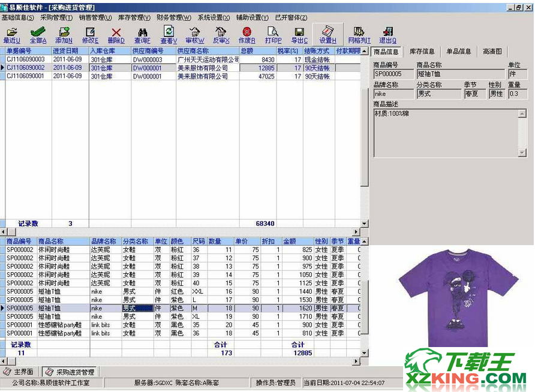
Task: Void the order with 作废R icon
Action: pyautogui.click(x=247, y=35)
